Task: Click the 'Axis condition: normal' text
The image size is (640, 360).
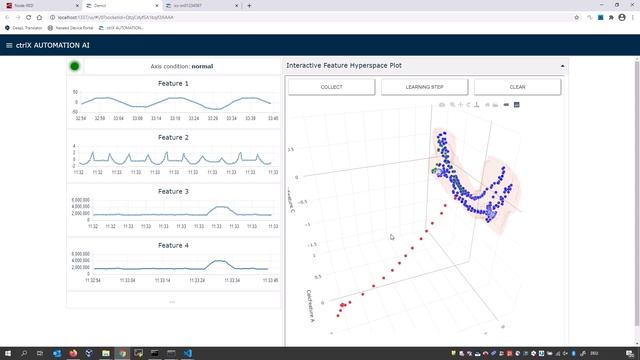Action: click(182, 66)
